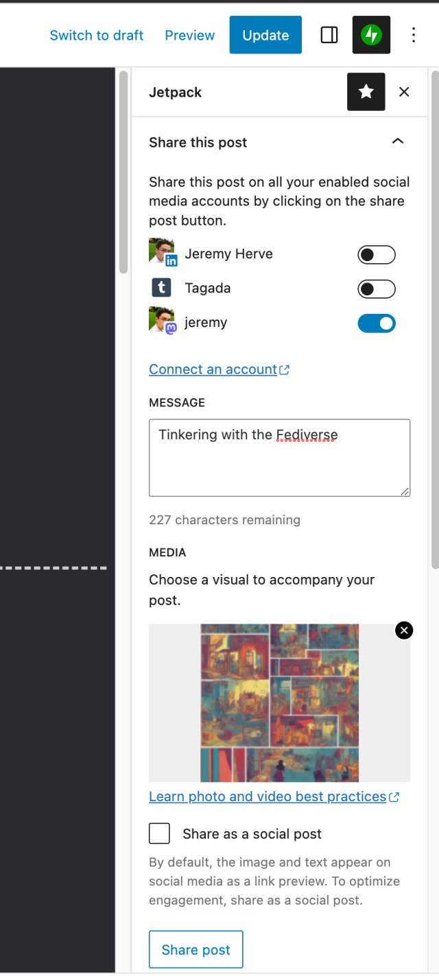Toggle sharing for the Jeremy Herve account
The image size is (439, 980).
376,254
